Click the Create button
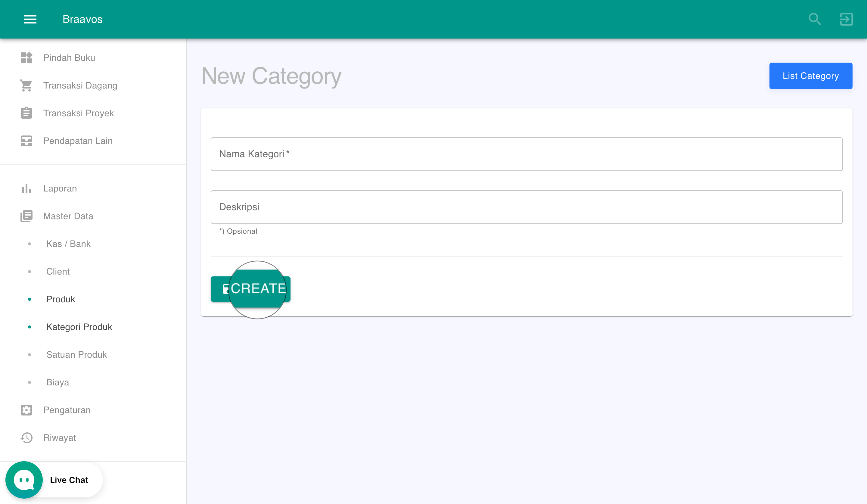Screen dimensions: 867x504 [250, 289]
